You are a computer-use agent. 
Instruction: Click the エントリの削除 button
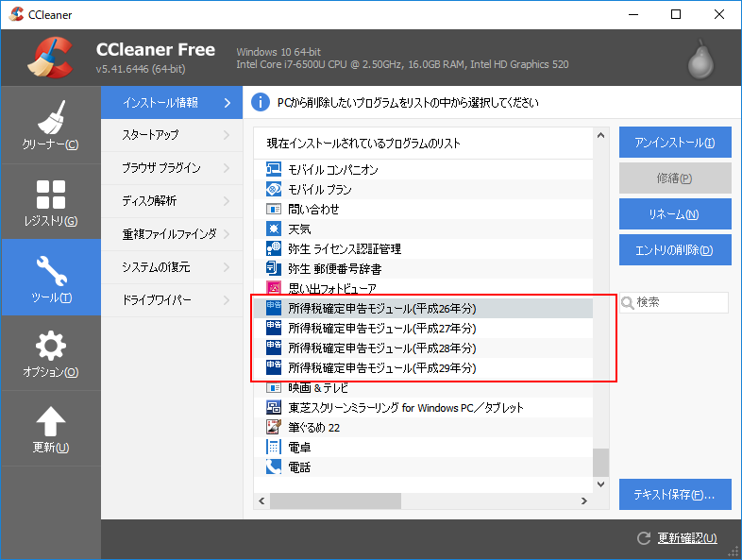[675, 250]
